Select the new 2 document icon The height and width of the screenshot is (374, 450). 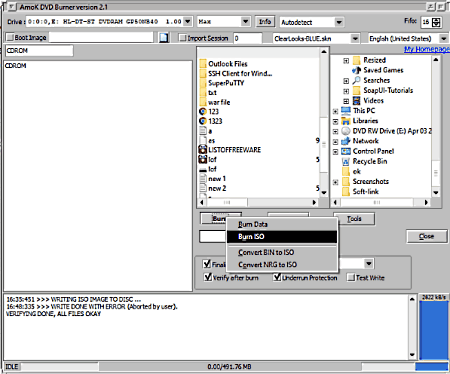tap(203, 188)
